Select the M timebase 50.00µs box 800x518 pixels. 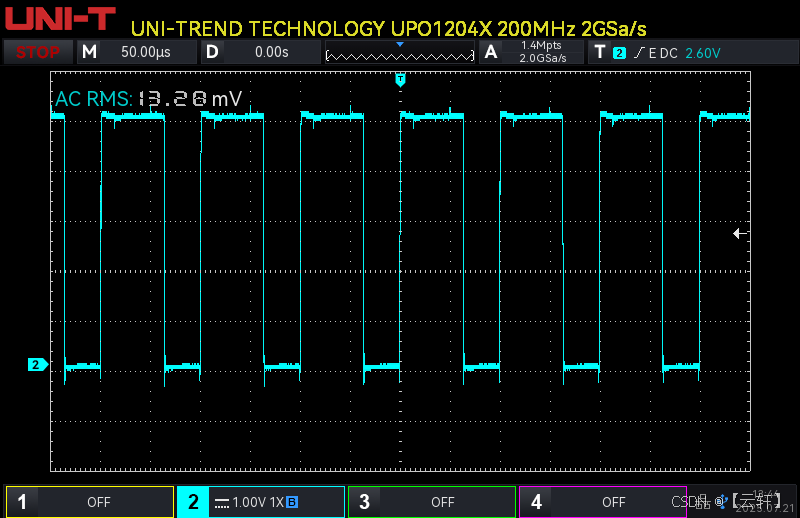click(x=137, y=52)
